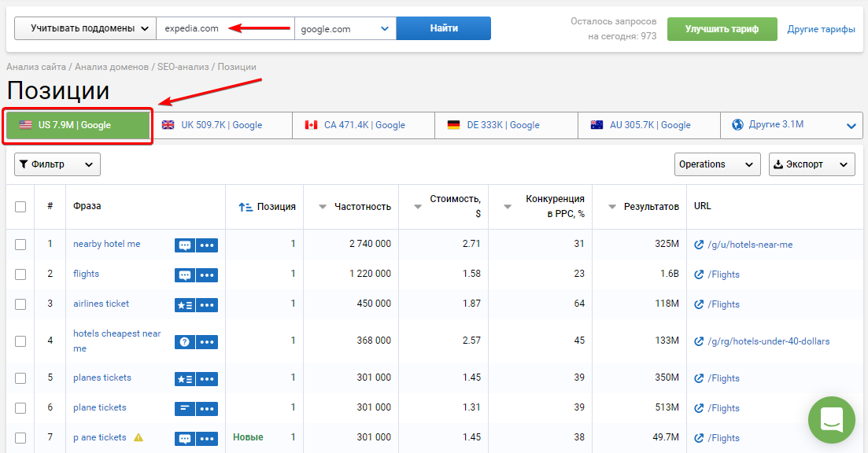Viewport: 868px width, 453px height.
Task: Click warning triangle next to 'p ane tickets'
Action: click(x=139, y=437)
